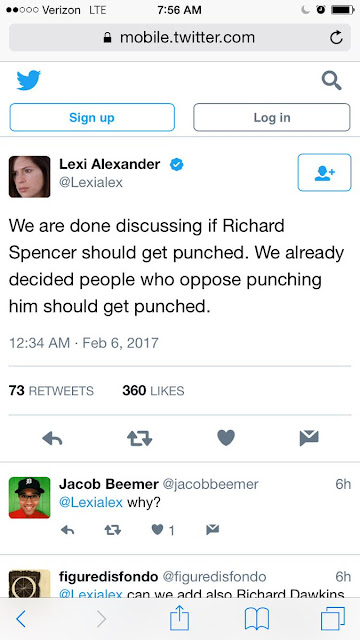Viewport: 360px width, 640px height.
Task: Retweet Jacob Beemer's reply
Action: tap(113, 530)
